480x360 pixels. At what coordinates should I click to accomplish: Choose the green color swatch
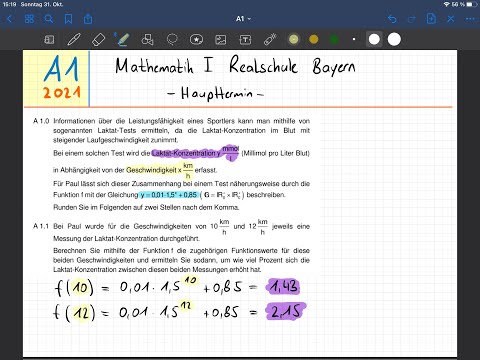(334, 40)
